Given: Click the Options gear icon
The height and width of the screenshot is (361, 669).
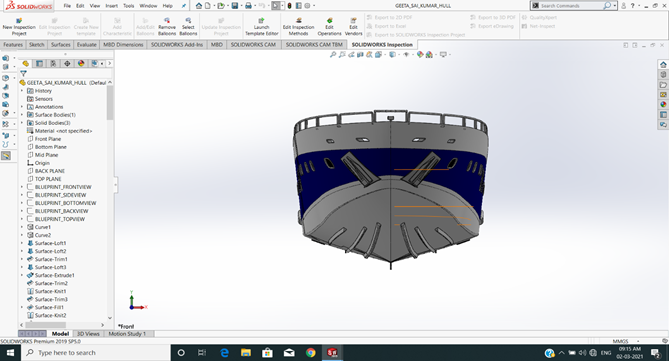Looking at the screenshot, I should (x=307, y=6).
